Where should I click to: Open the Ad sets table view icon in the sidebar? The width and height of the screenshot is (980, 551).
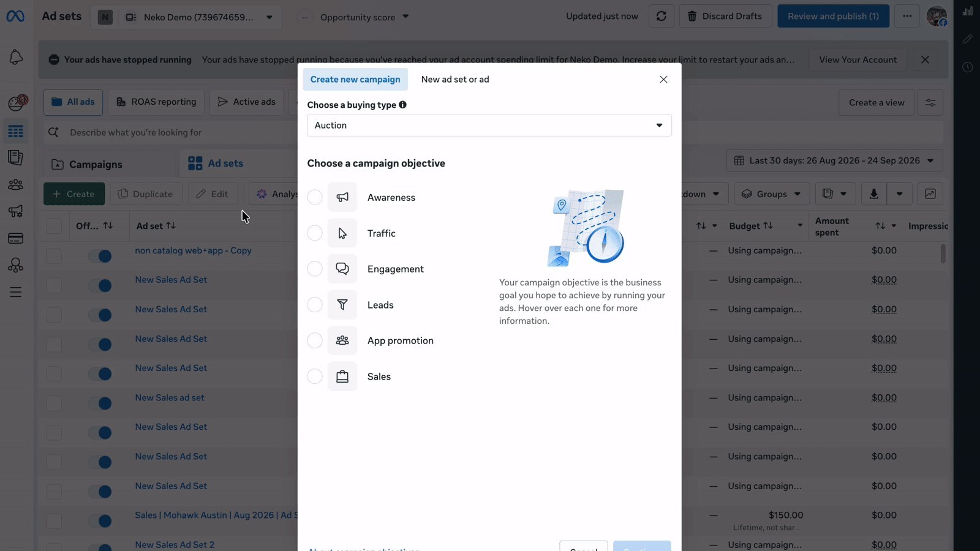[x=16, y=132]
